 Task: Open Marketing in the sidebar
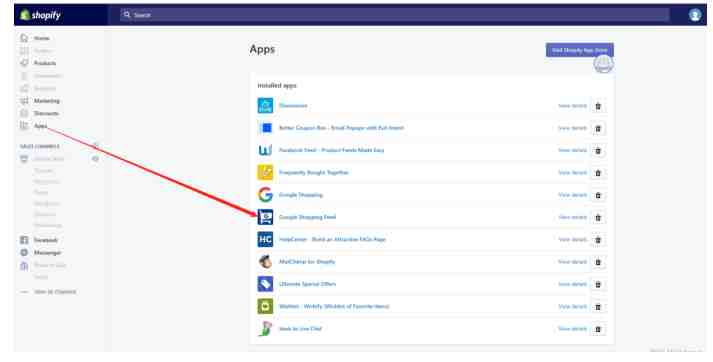[46, 101]
